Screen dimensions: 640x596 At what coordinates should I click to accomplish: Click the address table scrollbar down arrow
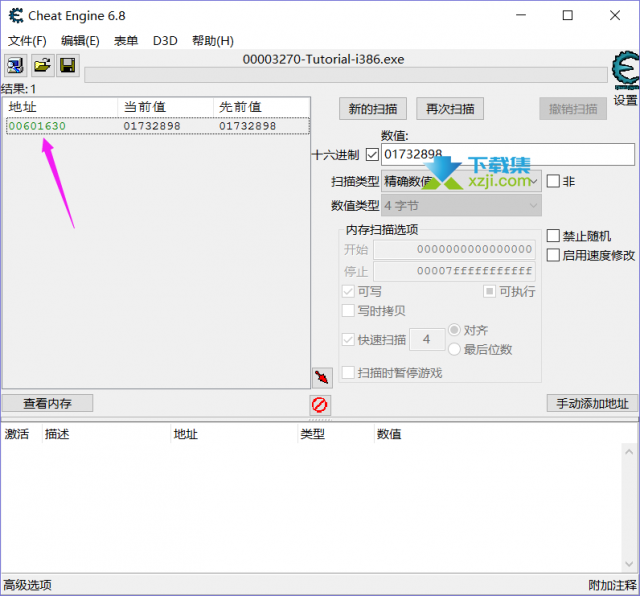[x=629, y=564]
